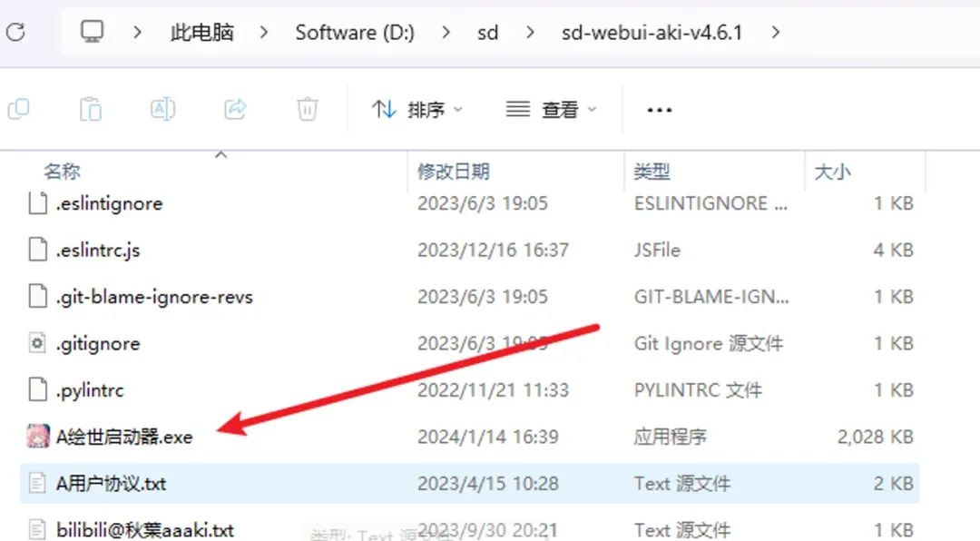Click the A绘世启动器.exe application icon

click(x=37, y=437)
